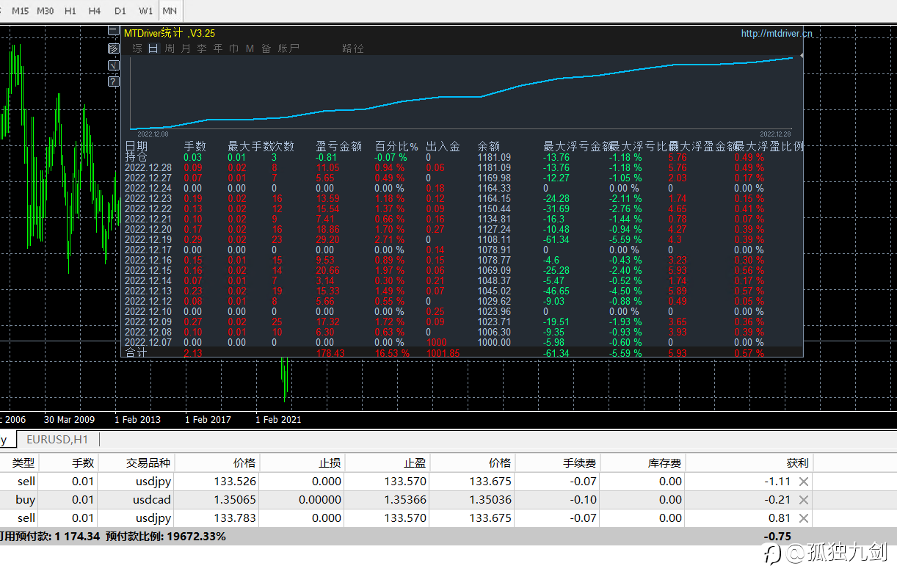The height and width of the screenshot is (588, 897).
Task: Select the H4 timeframe button
Action: [x=95, y=11]
